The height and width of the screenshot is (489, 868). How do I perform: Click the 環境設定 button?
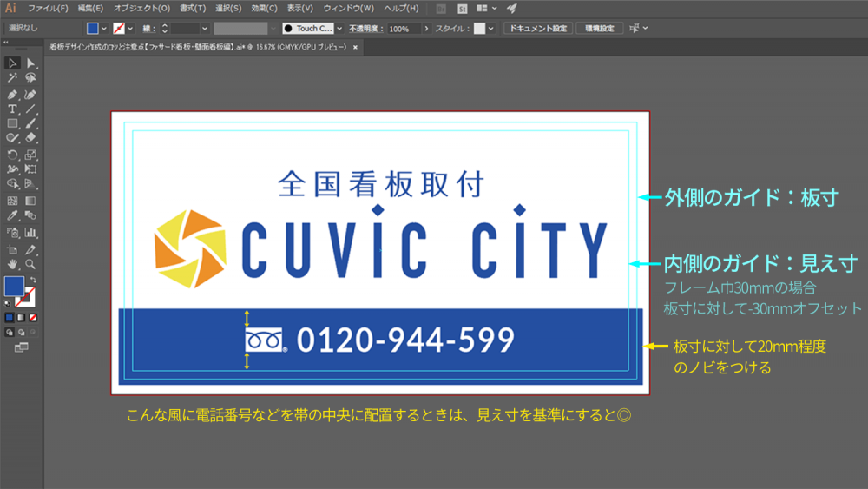[600, 29]
